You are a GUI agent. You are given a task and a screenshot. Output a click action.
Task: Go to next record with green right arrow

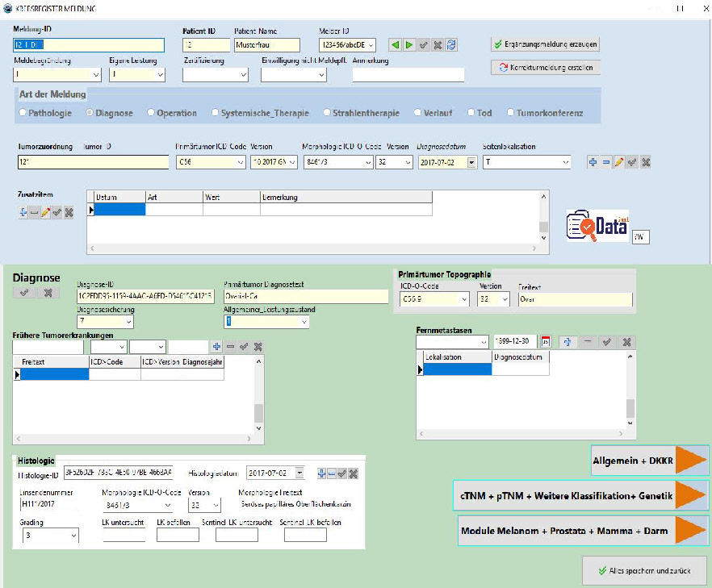409,45
